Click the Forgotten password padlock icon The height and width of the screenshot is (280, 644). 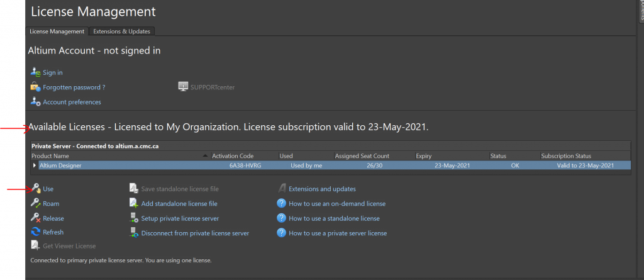[x=36, y=87]
